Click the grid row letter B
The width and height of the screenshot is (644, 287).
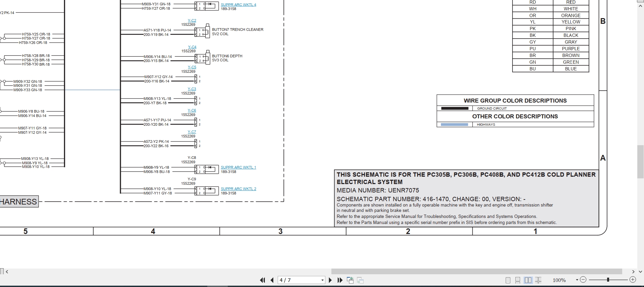[x=603, y=21]
